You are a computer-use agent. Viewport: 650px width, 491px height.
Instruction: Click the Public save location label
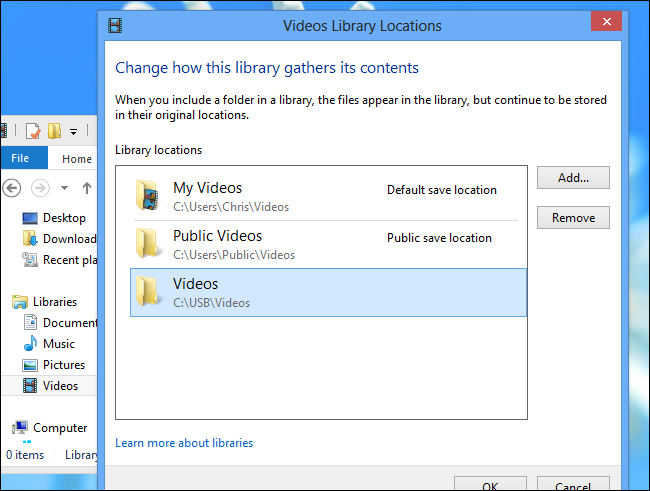click(439, 238)
